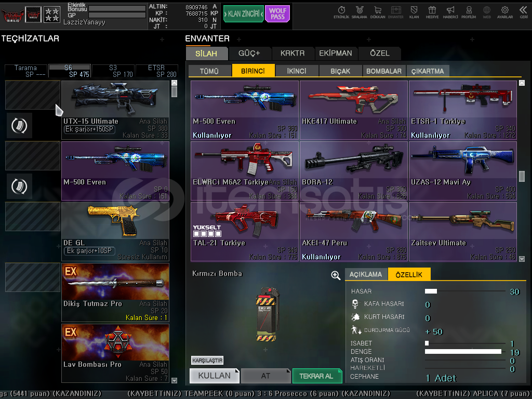This screenshot has width=532, height=399.
Task: Select the ETSR SP 280 loadout tab
Action: coord(157,71)
